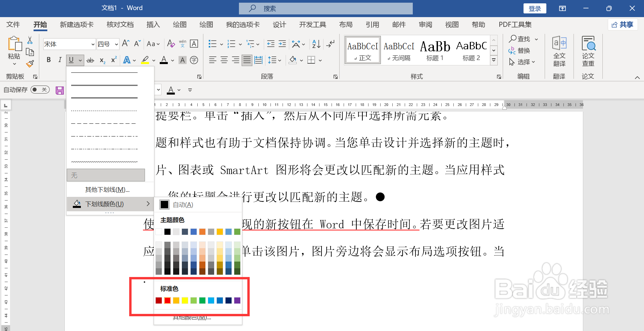Select the 无 underline option
The height and width of the screenshot is (331, 644).
pyautogui.click(x=106, y=175)
